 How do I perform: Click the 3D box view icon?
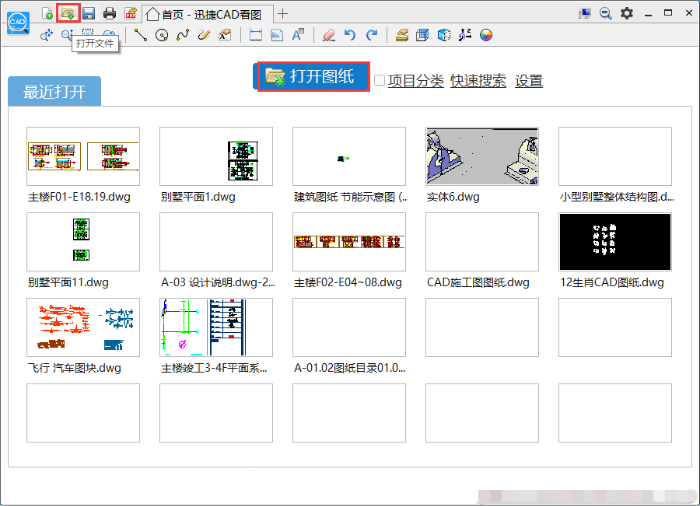tap(422, 35)
